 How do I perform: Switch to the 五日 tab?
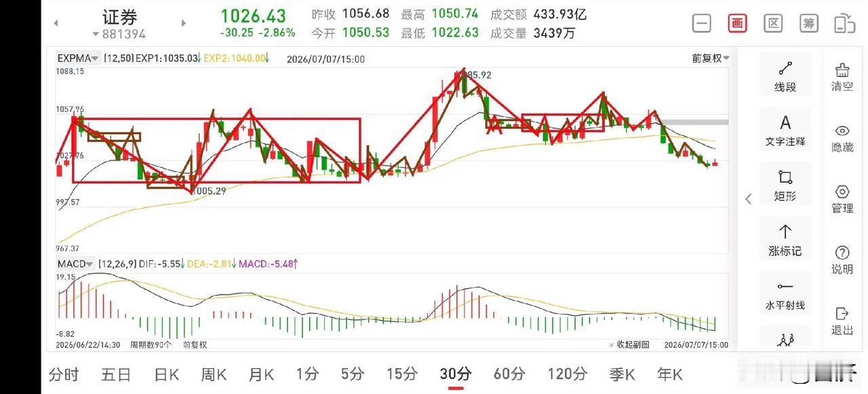coord(116,374)
